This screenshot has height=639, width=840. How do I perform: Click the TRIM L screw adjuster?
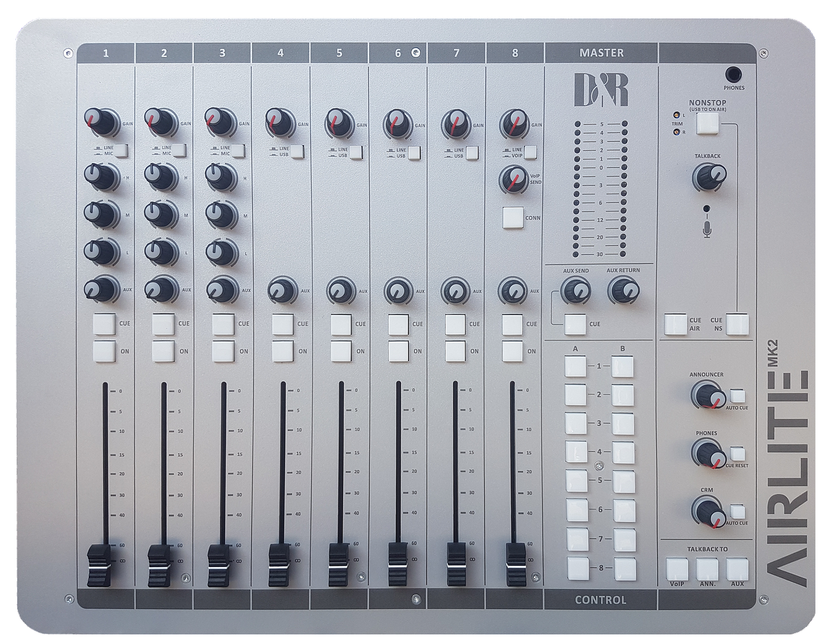677,115
